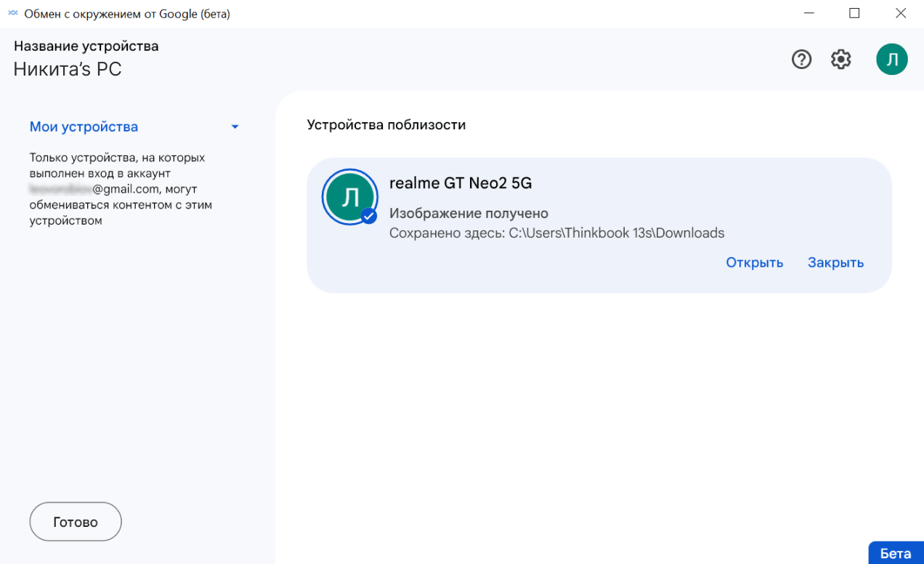This screenshot has width=924, height=564.
Task: Click the Изображение получено status text
Action: coord(469,214)
